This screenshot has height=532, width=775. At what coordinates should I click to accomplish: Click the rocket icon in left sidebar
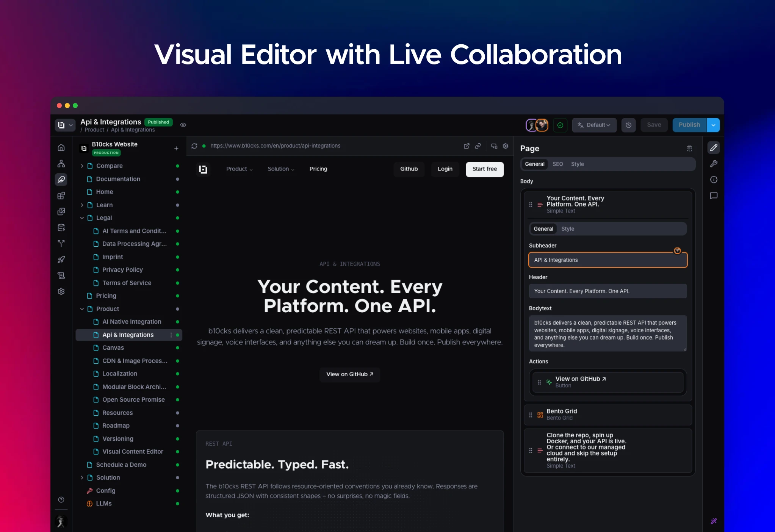pyautogui.click(x=61, y=260)
